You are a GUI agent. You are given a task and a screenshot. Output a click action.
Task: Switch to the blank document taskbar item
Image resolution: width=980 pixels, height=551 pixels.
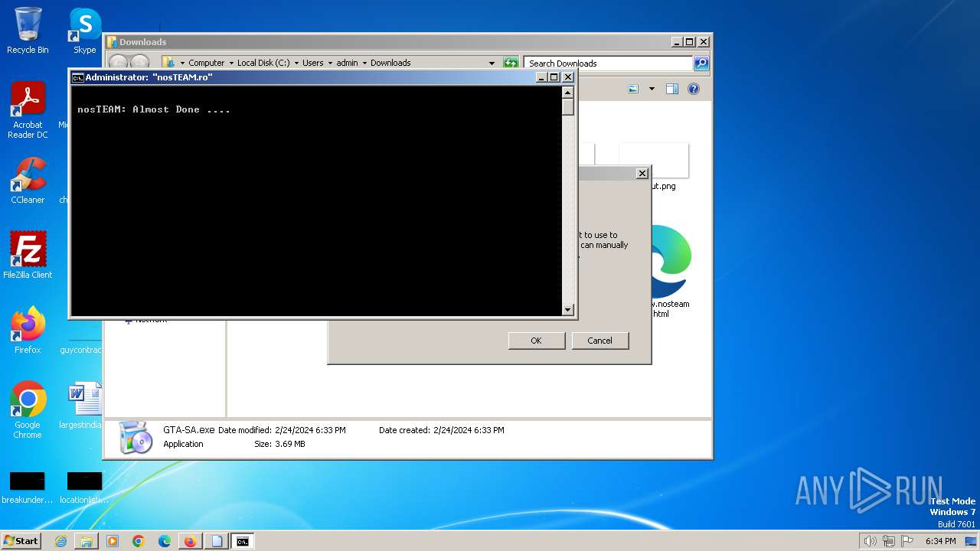tap(217, 541)
